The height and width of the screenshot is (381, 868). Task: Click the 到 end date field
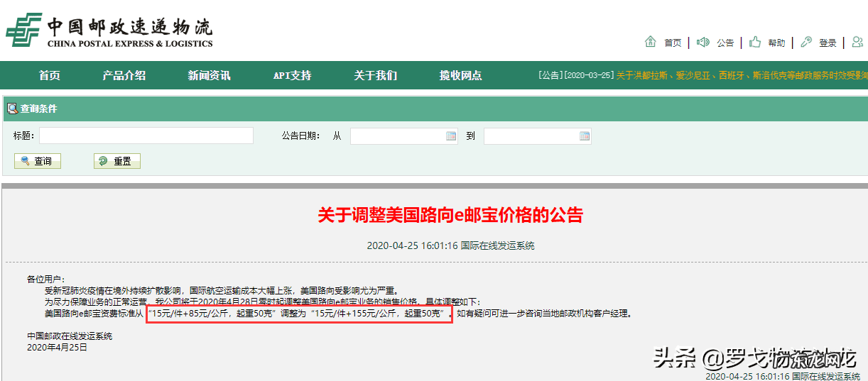coord(538,136)
